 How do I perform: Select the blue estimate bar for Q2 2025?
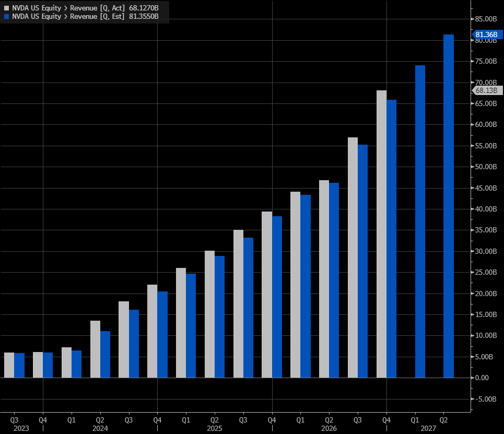pos(219,317)
